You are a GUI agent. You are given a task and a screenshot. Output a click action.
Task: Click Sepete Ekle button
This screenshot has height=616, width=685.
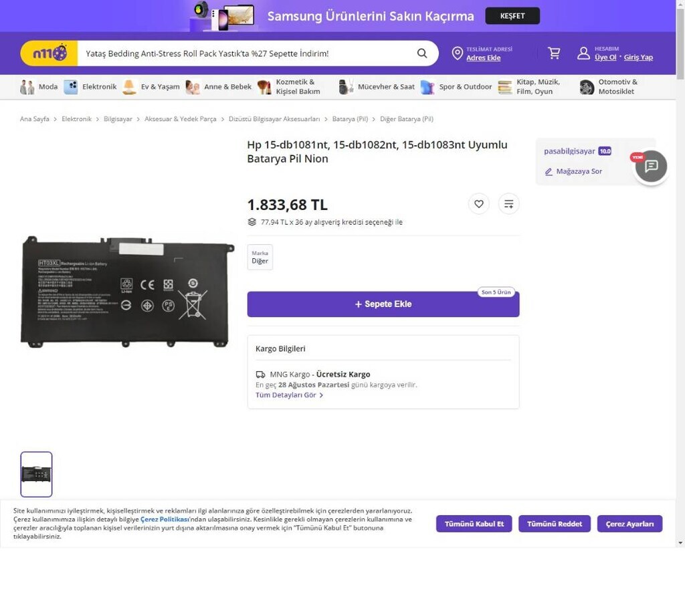[383, 304]
